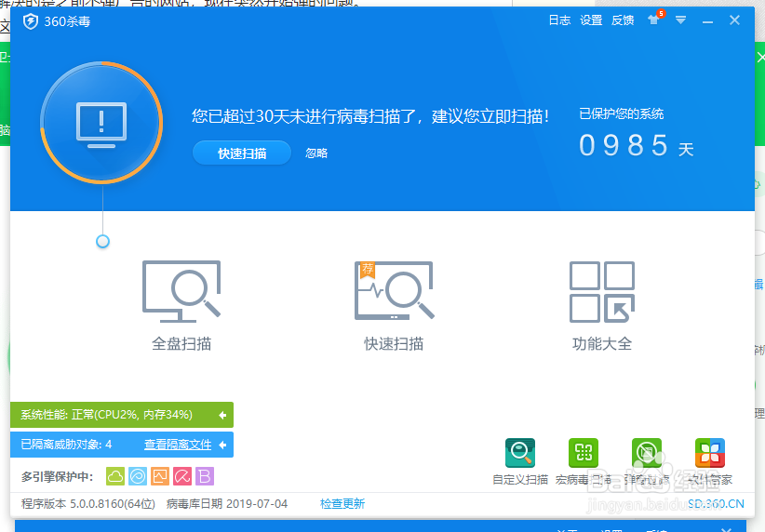Click the warning monitor status circle
This screenshot has height=532, width=765.
click(101, 123)
